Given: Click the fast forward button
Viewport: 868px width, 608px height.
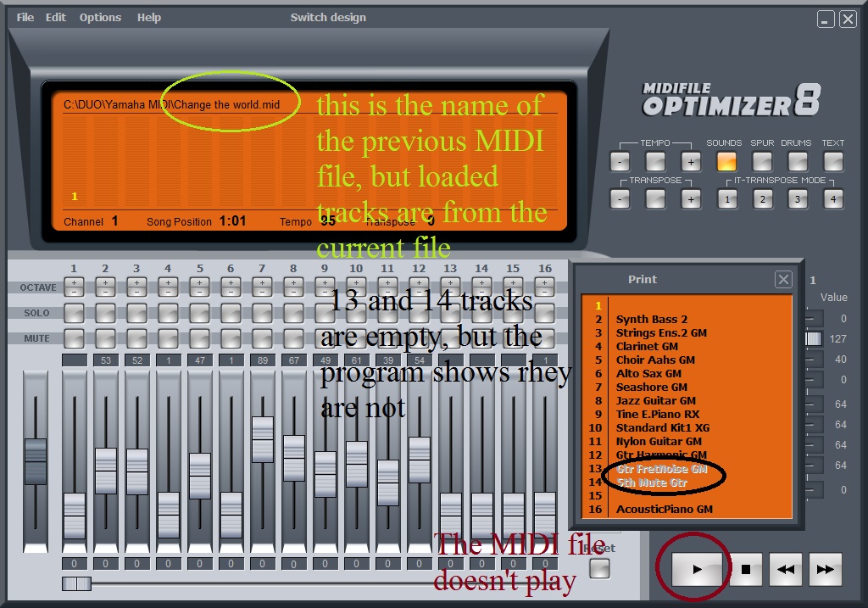Looking at the screenshot, I should [x=826, y=569].
